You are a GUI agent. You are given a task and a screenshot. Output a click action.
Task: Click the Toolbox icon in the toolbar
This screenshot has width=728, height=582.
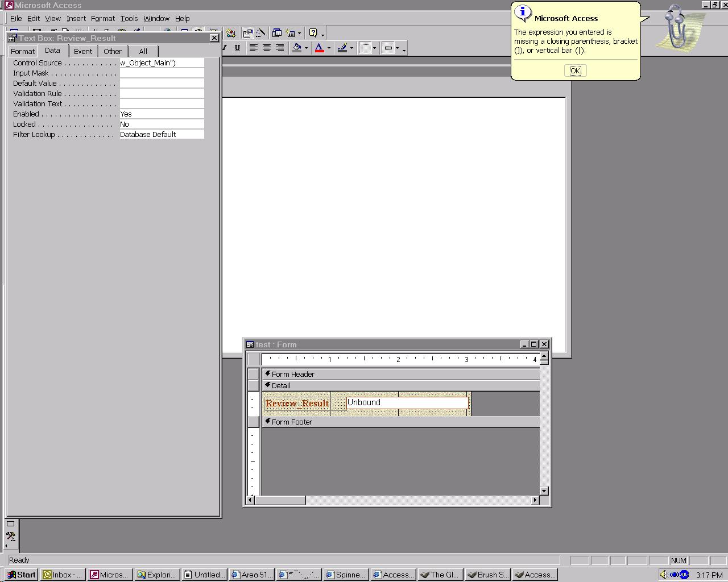click(198, 29)
